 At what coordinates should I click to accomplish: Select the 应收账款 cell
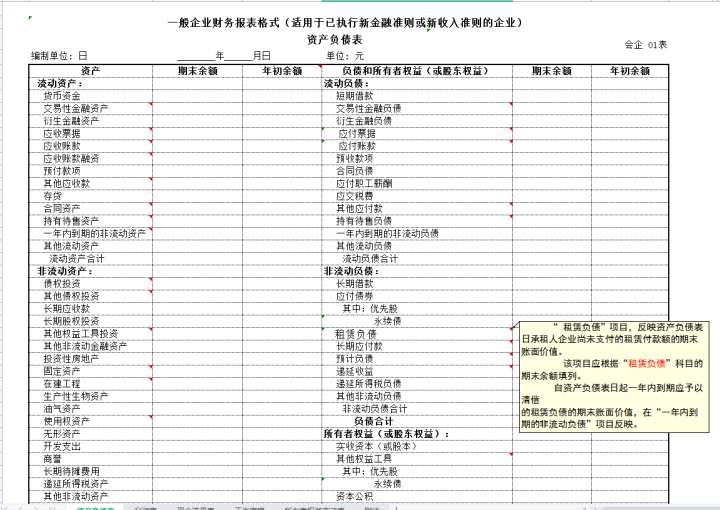point(90,146)
